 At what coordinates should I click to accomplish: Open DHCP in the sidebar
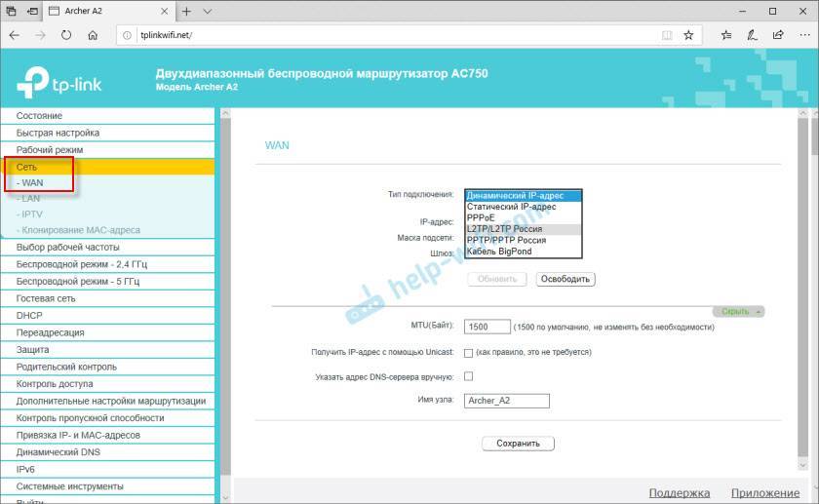coord(29,316)
